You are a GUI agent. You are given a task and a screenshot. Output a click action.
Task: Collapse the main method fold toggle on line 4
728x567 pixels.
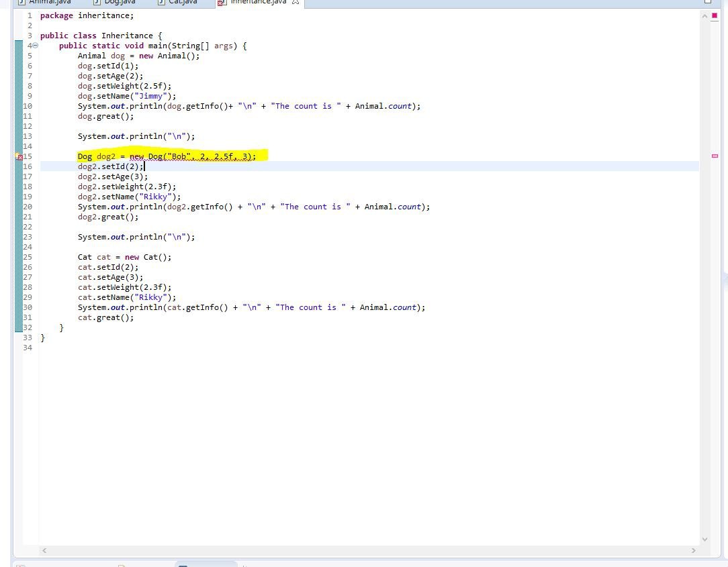coord(36,46)
